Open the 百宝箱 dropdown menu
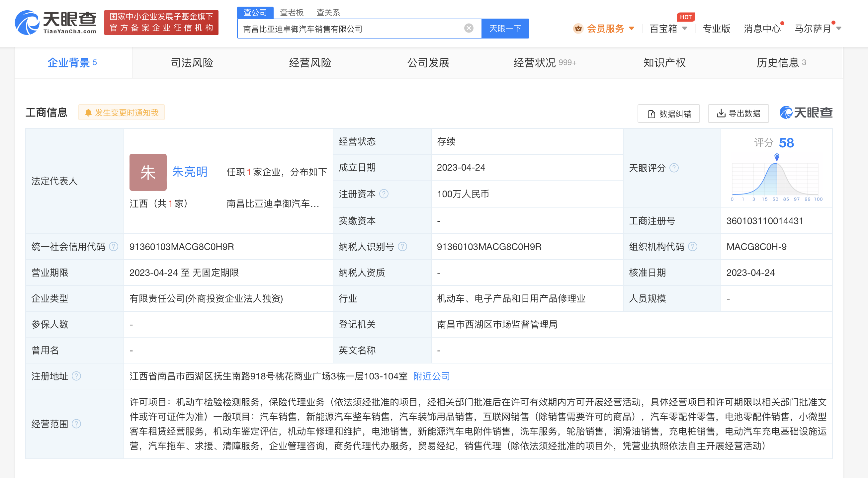This screenshot has width=868, height=478. [x=668, y=29]
